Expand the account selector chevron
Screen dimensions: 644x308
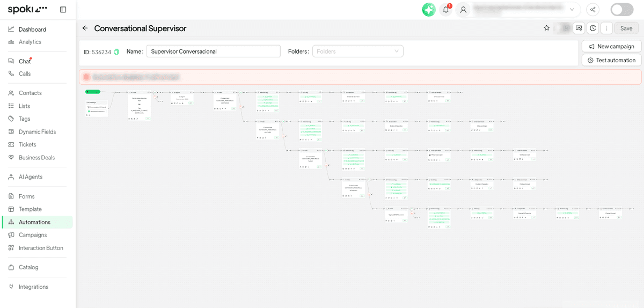572,10
